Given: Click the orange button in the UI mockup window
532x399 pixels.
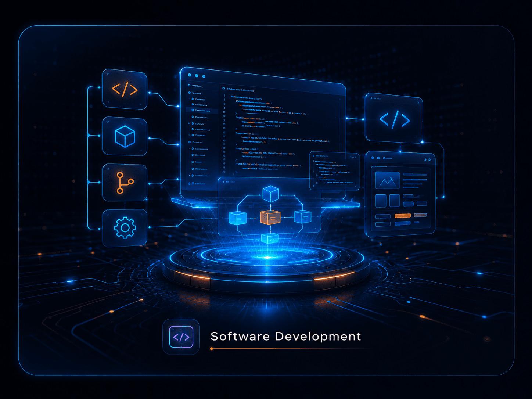Looking at the screenshot, I should pos(403,216).
